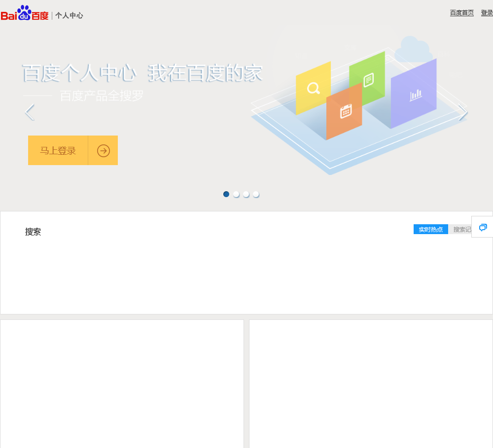
Task: Switch to the 搜索记录 tab
Action: [x=460, y=230]
